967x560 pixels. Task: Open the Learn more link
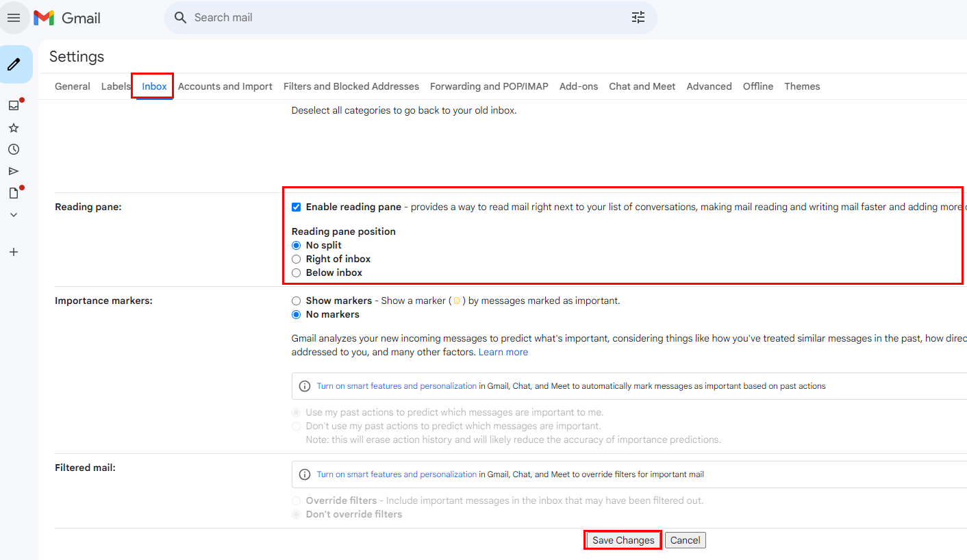point(503,352)
